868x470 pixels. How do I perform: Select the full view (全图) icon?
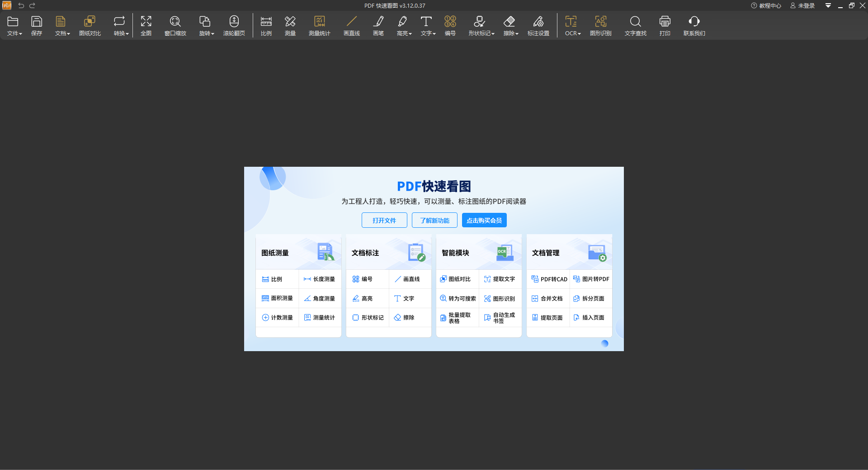click(x=146, y=26)
